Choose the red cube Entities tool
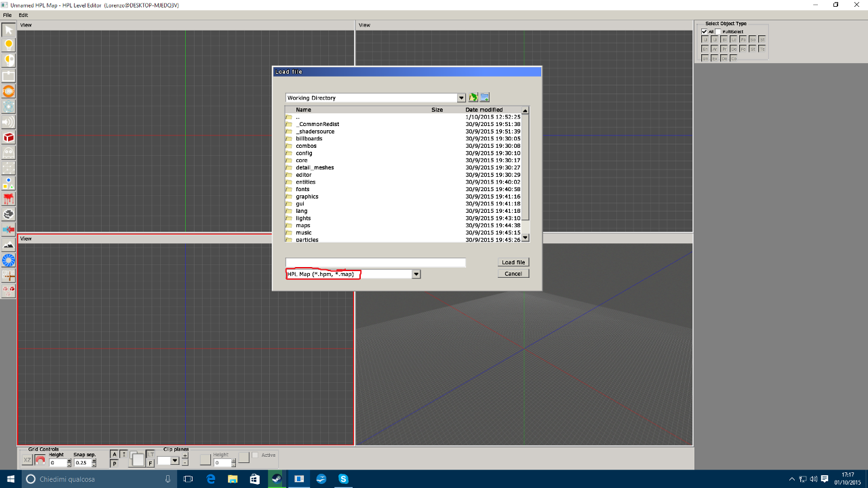This screenshot has height=488, width=868. [8, 138]
